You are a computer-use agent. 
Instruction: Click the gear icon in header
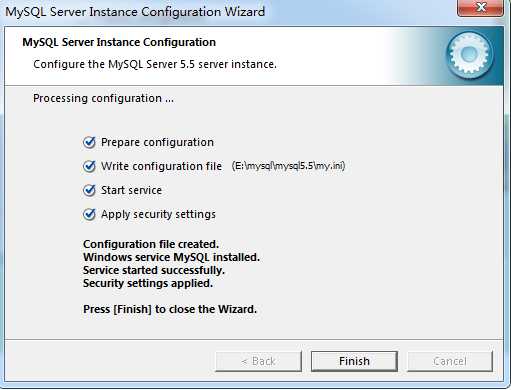470,55
